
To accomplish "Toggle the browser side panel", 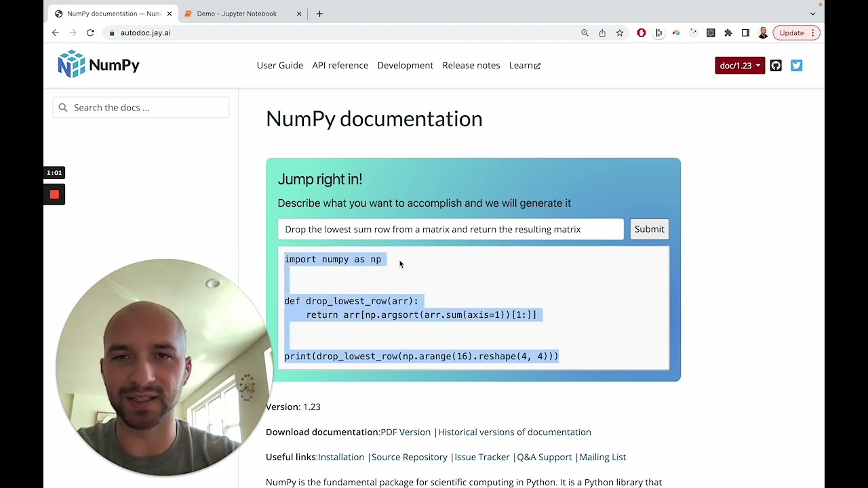I will (x=745, y=33).
